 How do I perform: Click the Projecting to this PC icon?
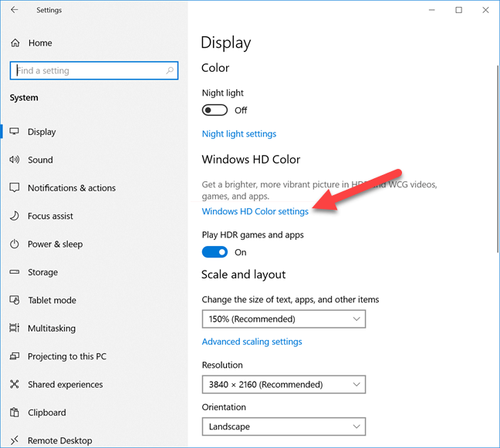(x=15, y=356)
